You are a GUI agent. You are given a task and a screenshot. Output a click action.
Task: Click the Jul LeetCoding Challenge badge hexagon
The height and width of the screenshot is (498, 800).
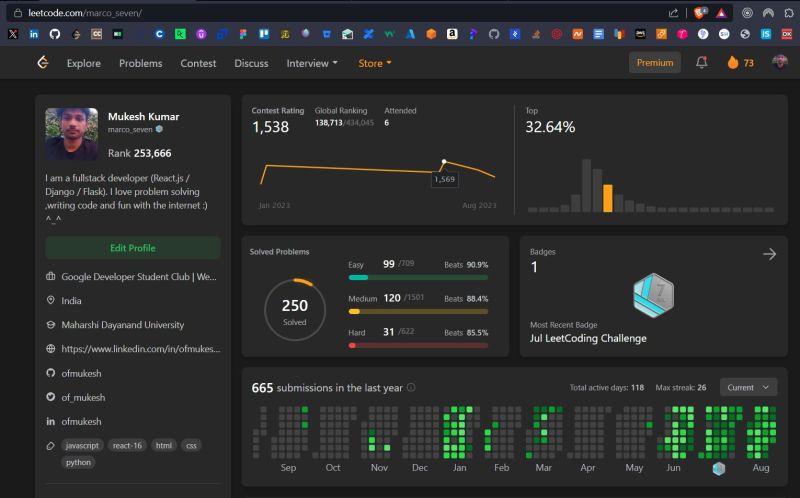click(654, 295)
